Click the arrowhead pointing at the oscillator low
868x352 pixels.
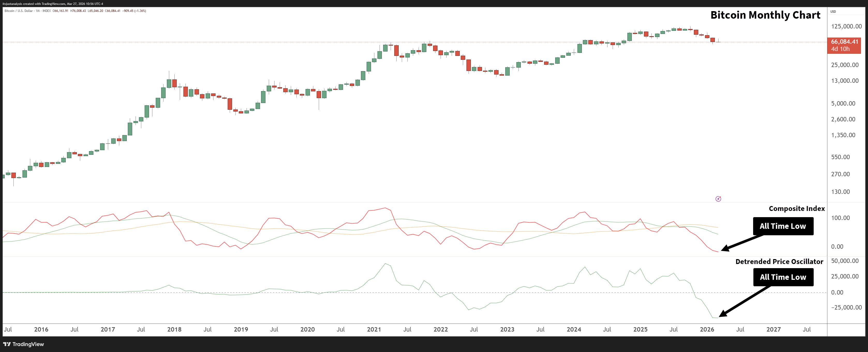(x=723, y=314)
